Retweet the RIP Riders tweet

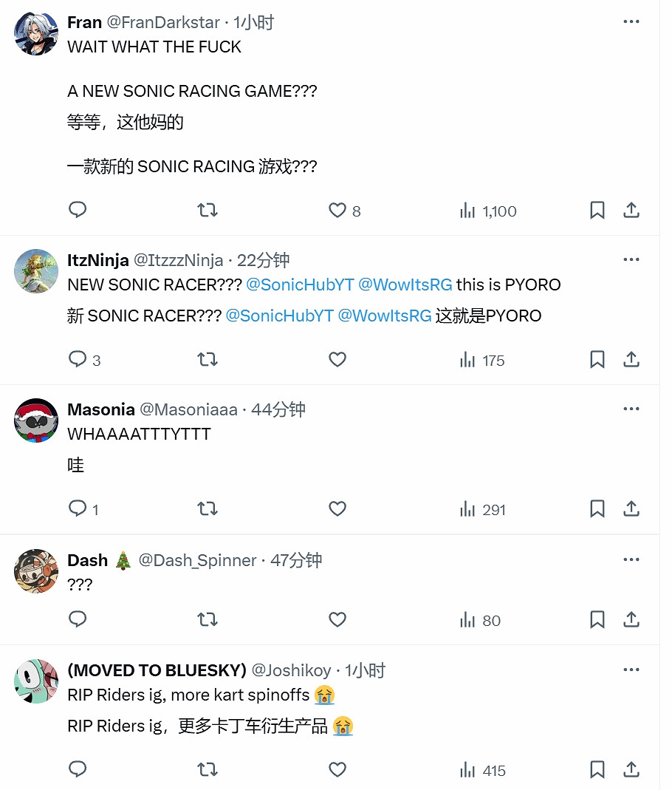[208, 771]
